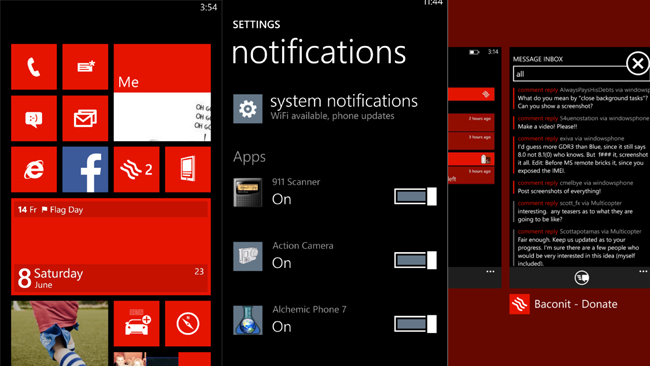Tap the battery icon on app card
Screen dimensions: 650x366
click(x=474, y=52)
